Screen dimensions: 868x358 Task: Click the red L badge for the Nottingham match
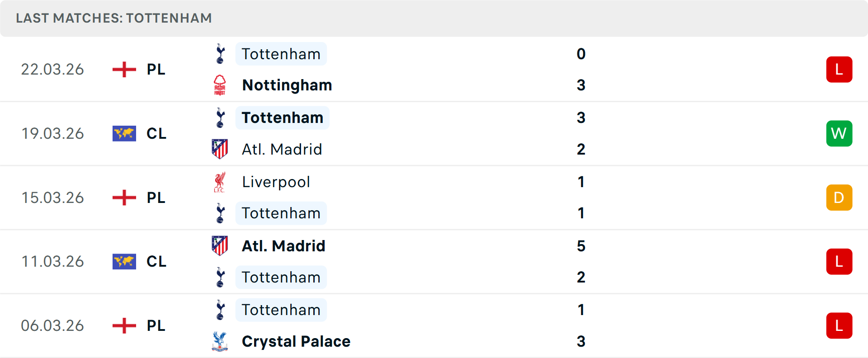(839, 69)
